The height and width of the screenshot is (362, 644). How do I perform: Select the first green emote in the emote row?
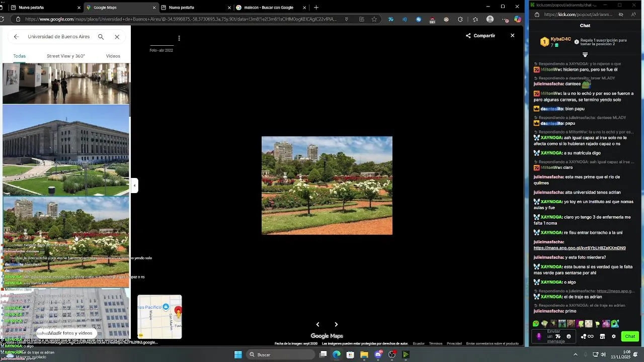[536, 324]
